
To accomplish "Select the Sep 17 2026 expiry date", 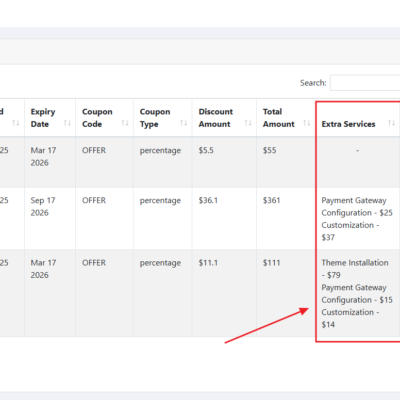I will (43, 206).
